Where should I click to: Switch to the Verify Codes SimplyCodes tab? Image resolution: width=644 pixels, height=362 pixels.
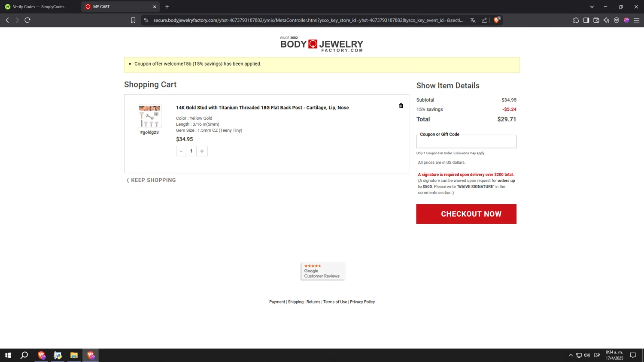[39, 7]
